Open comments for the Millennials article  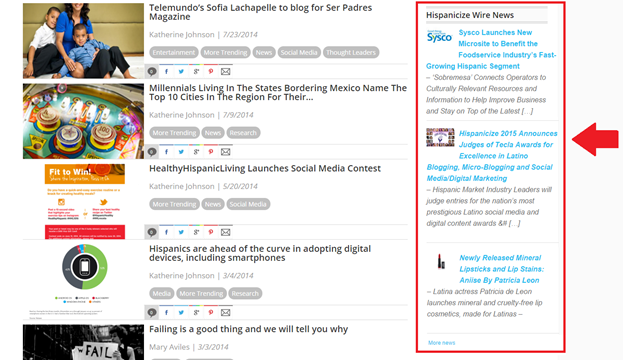152,152
